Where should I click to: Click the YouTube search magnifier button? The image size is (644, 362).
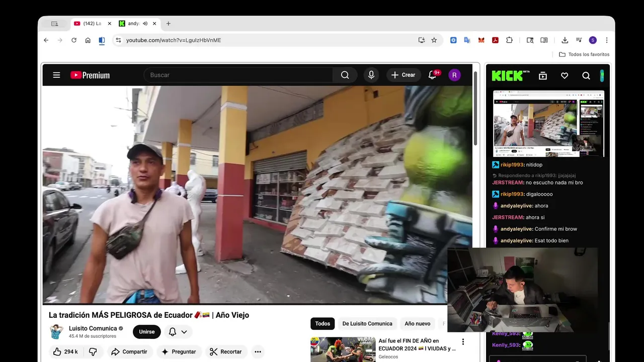[345, 75]
